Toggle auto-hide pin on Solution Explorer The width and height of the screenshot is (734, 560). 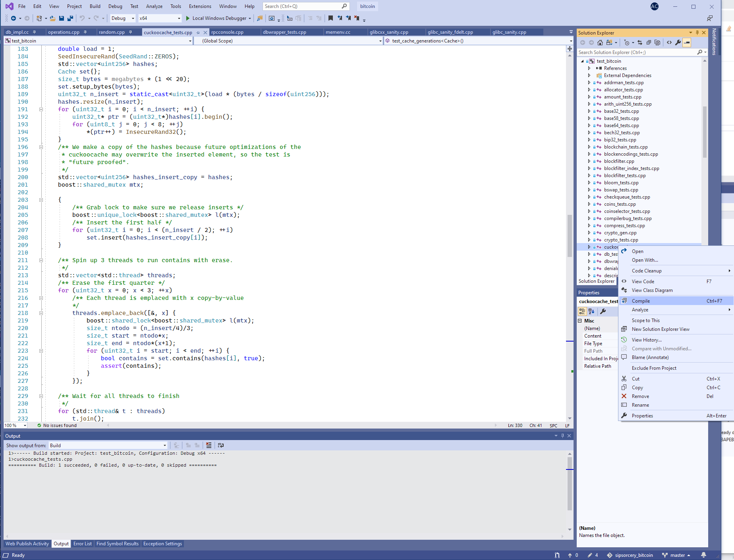pos(697,33)
